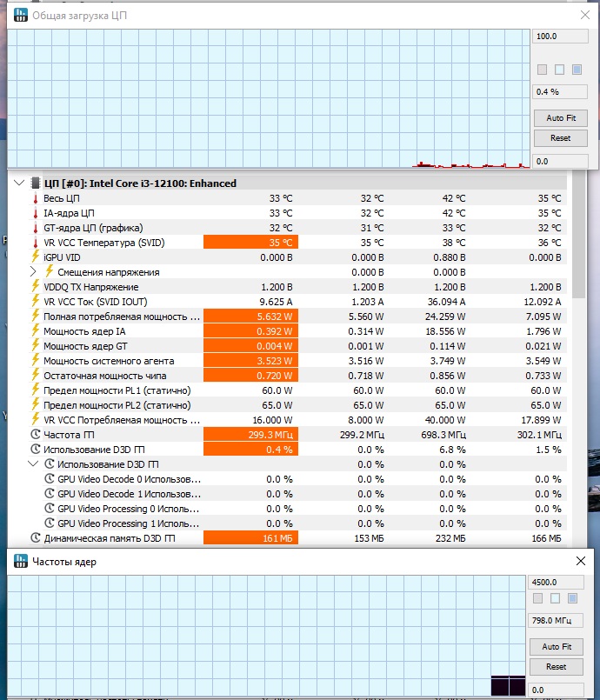The height and width of the screenshot is (700, 600).
Task: Click the 0.4 % current value box
Action: 560,91
